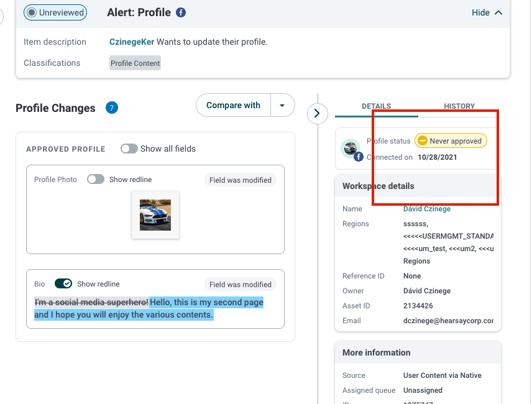Click the Compare with button
This screenshot has width=532, height=404.
point(234,106)
